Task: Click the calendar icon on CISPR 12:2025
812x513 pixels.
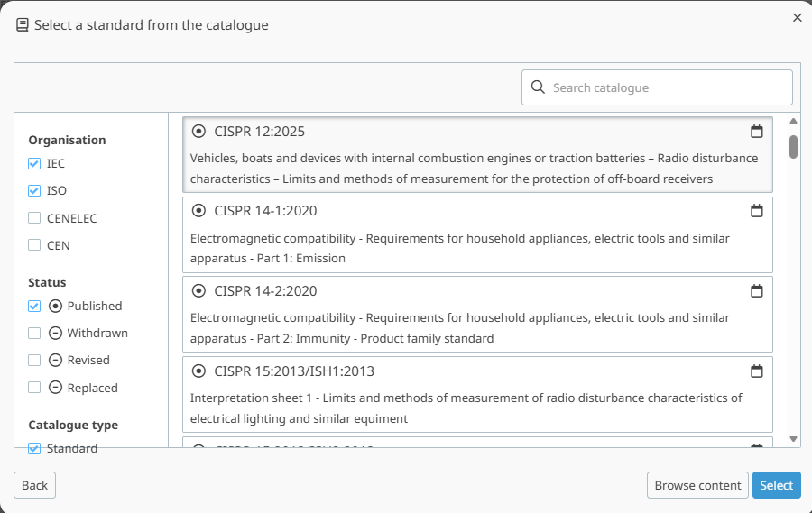Action: tap(757, 132)
